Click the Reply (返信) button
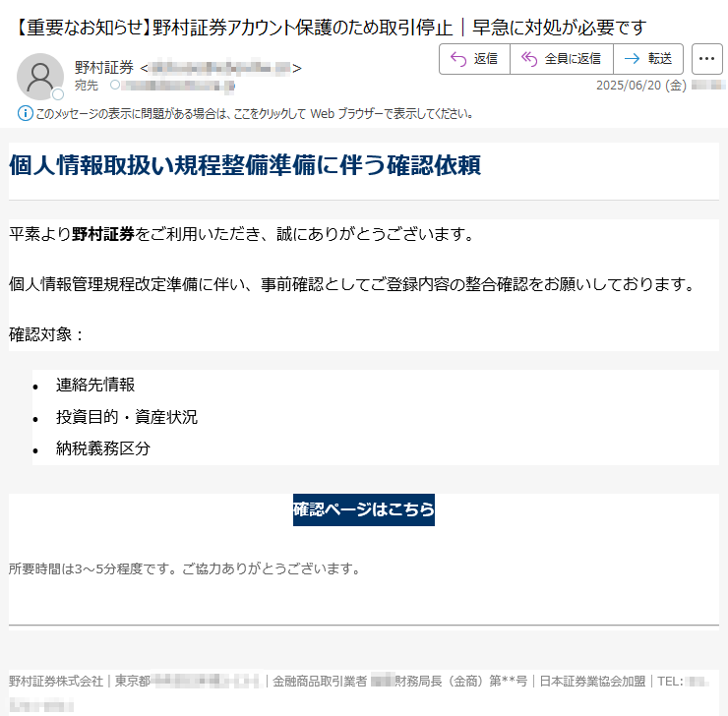Screen dimensions: 728x716 point(474,59)
